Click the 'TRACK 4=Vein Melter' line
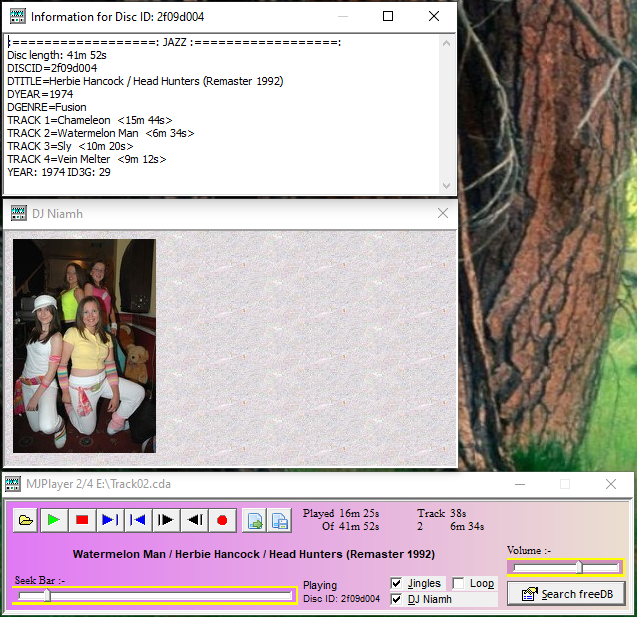Screen dimensions: 637x617 87,159
